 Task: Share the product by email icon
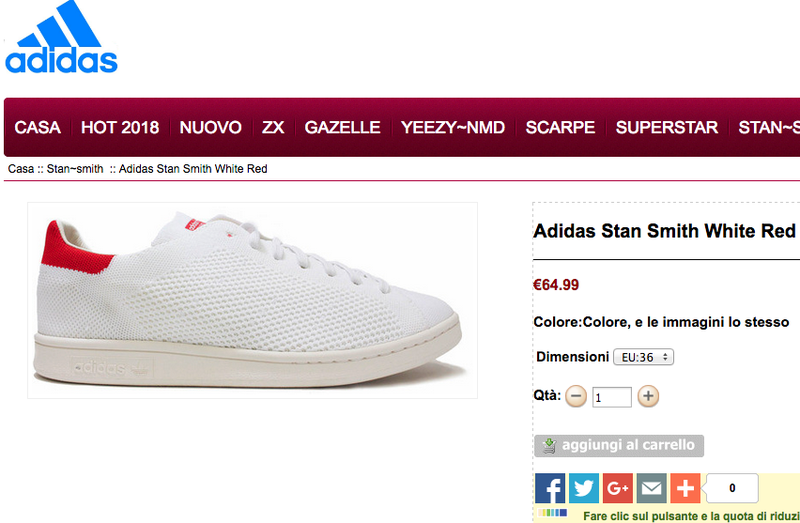pyautogui.click(x=652, y=488)
